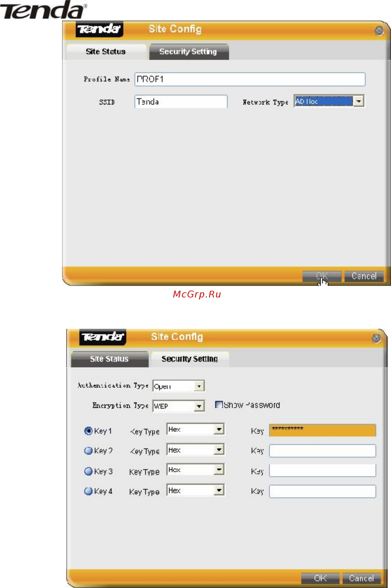Enable the Show Password checkbox
This screenshot has width=391, height=588.
tap(219, 404)
